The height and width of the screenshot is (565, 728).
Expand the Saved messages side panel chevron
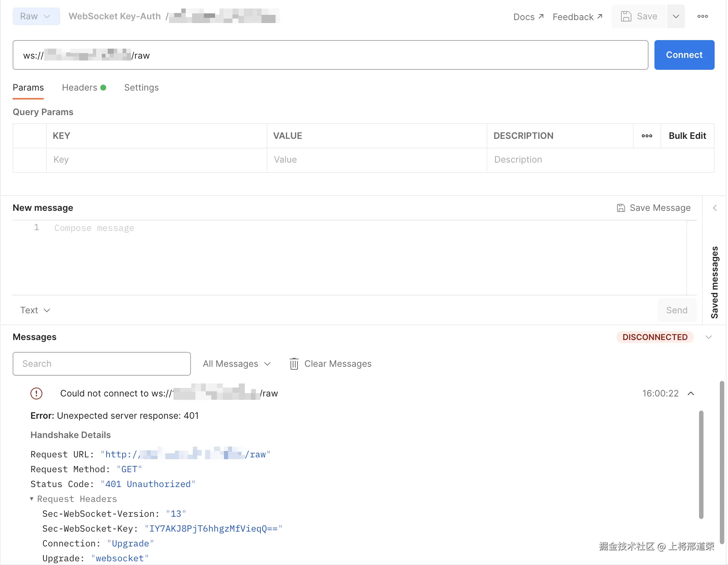click(715, 208)
